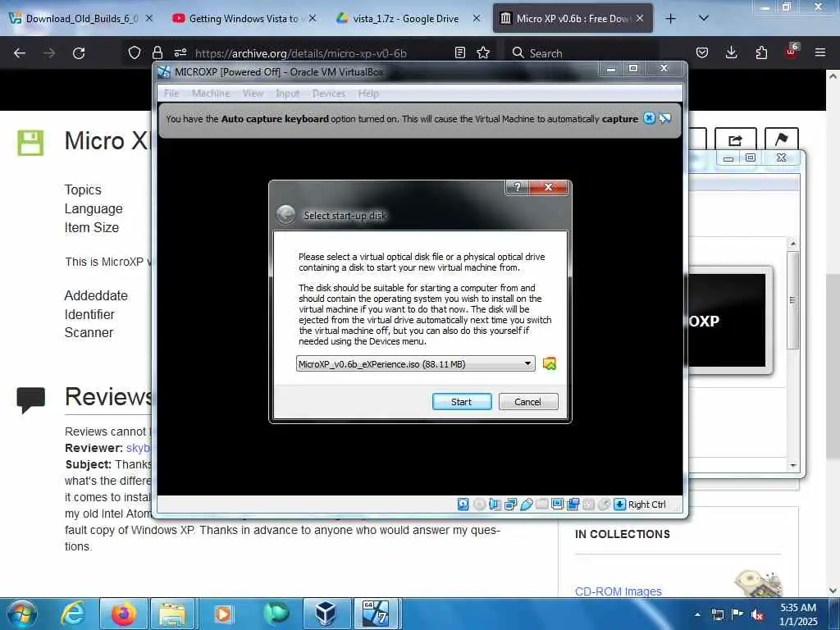This screenshot has height=630, width=840.
Task: Click the volume icon in the system tray
Action: 757,614
